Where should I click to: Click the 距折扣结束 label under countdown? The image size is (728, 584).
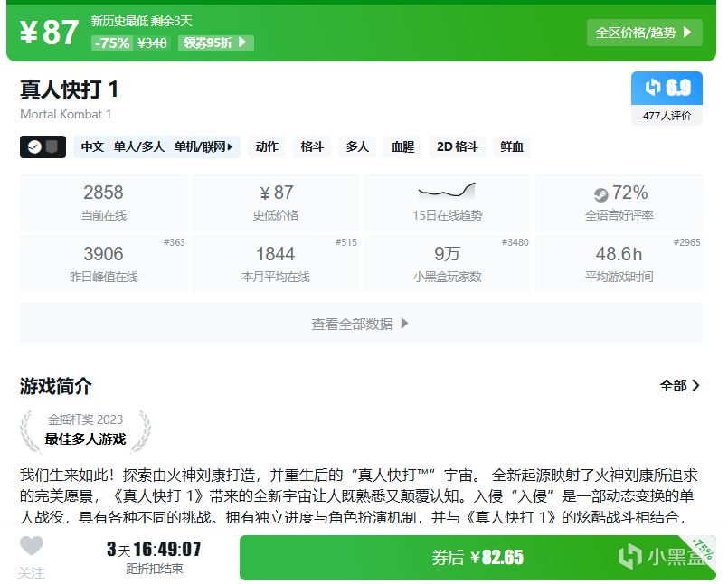(x=154, y=569)
